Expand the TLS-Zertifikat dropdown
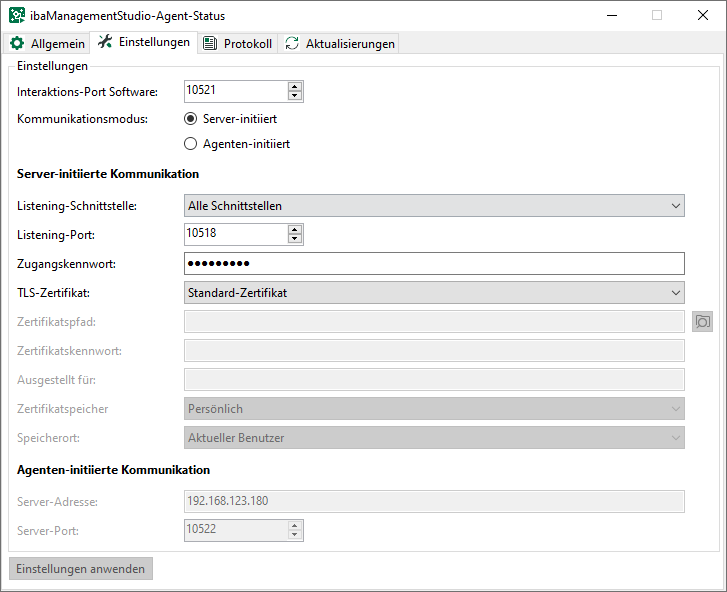 click(x=434, y=293)
